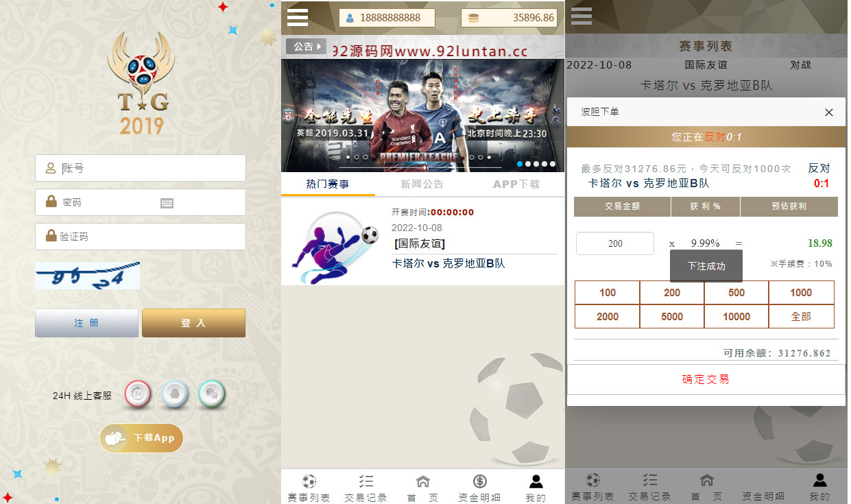Open hamburger menu in match list panel
The height and width of the screenshot is (504, 851).
pos(581,16)
